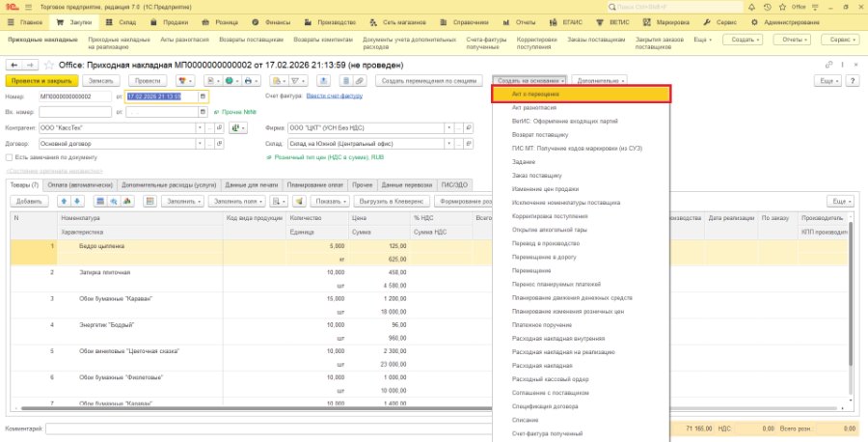This screenshot has height=442, width=868.
Task: Choose 'Возврат поставщику' from the menu
Action: pos(582,134)
